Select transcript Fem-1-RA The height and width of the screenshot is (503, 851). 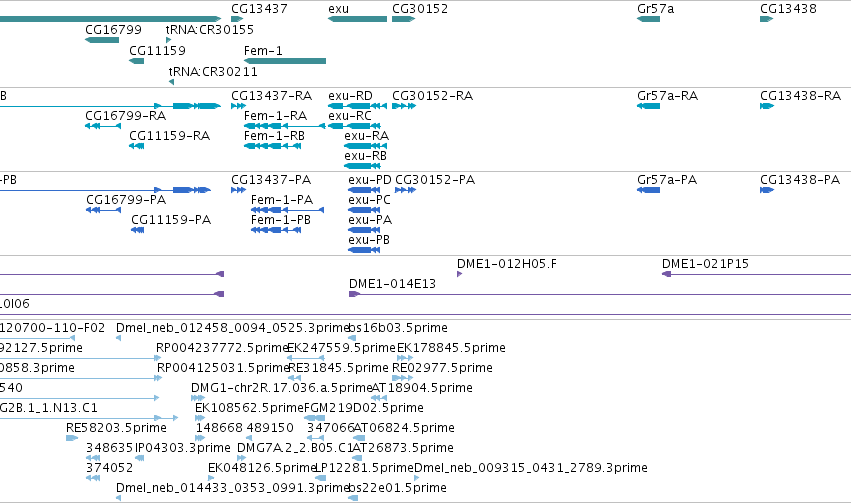coord(276,116)
